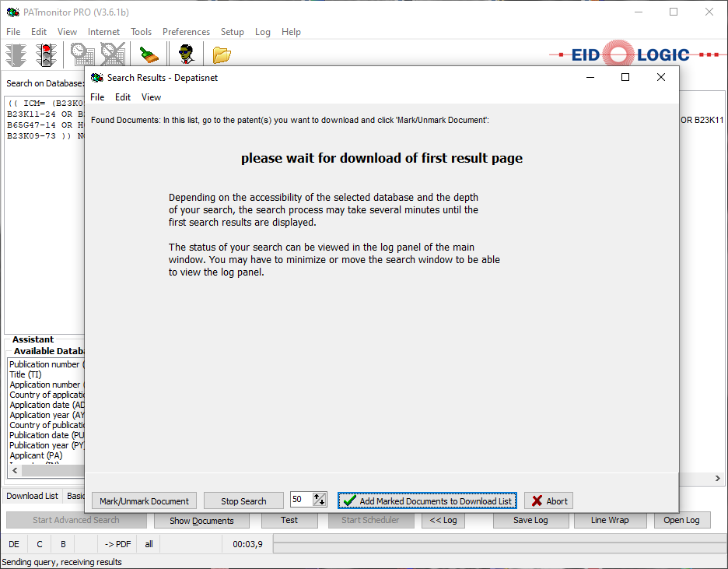The height and width of the screenshot is (569, 728).
Task: Click the Abort button
Action: point(549,501)
